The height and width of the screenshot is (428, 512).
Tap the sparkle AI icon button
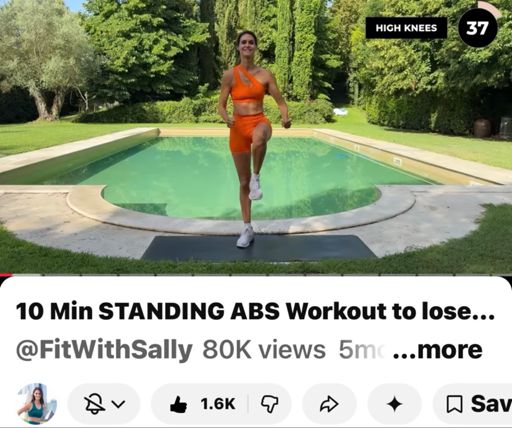pyautogui.click(x=395, y=404)
